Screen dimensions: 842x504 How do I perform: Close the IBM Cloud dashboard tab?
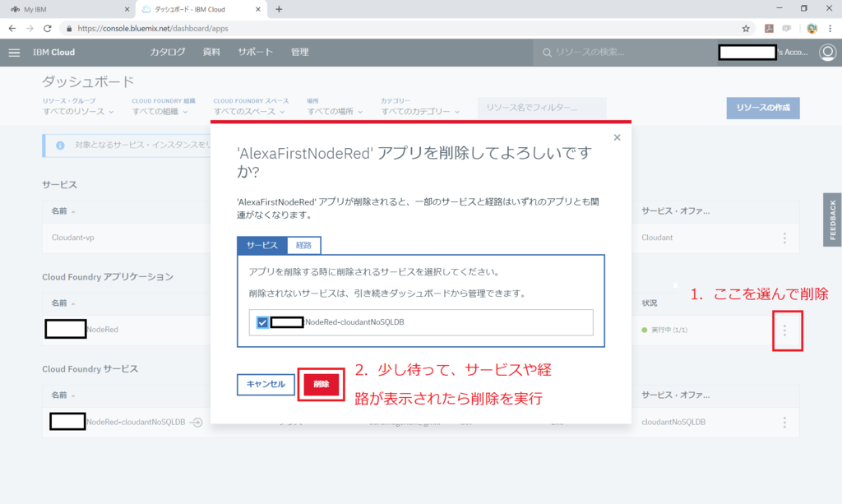coord(257,9)
